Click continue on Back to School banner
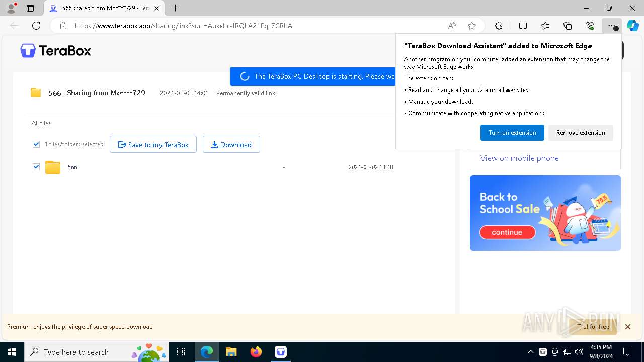Image resolution: width=644 pixels, height=362 pixels. (x=507, y=232)
